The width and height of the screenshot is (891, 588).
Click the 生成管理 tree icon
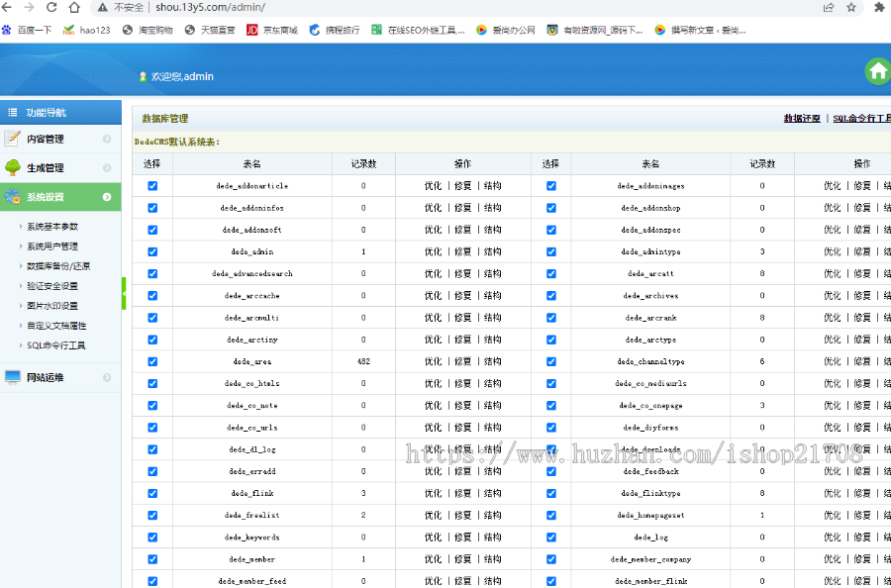(13, 167)
